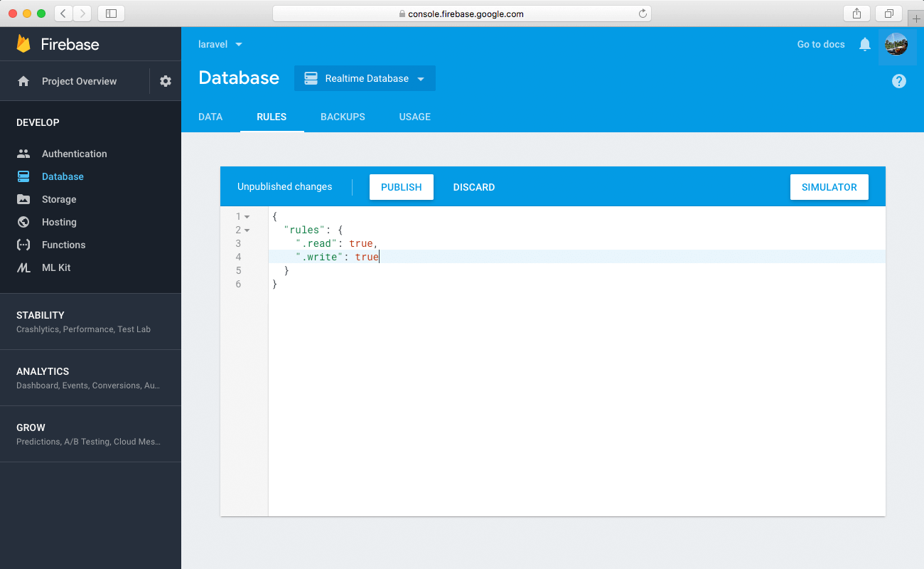Click the Database page title
924x569 pixels.
[239, 78]
